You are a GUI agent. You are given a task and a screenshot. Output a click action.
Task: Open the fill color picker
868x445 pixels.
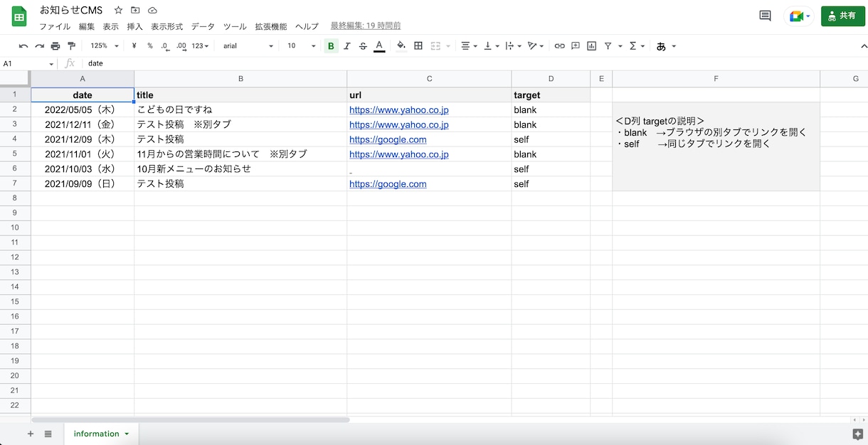pyautogui.click(x=401, y=46)
